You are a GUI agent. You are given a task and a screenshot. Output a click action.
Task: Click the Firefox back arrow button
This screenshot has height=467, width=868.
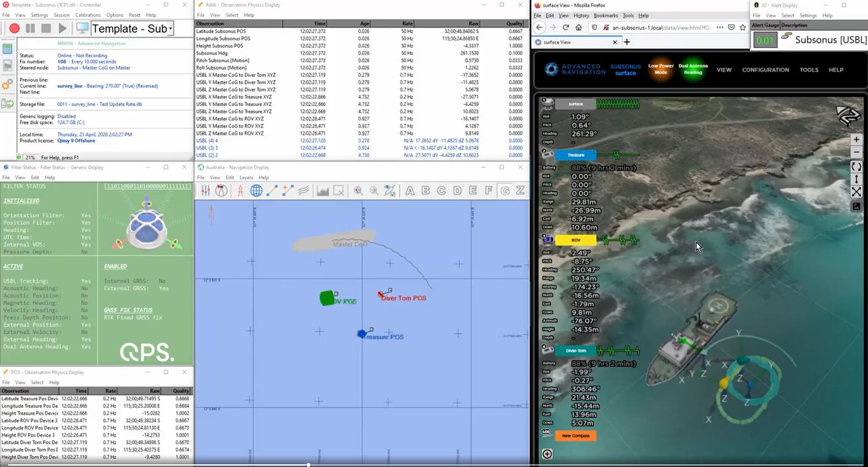[539, 27]
